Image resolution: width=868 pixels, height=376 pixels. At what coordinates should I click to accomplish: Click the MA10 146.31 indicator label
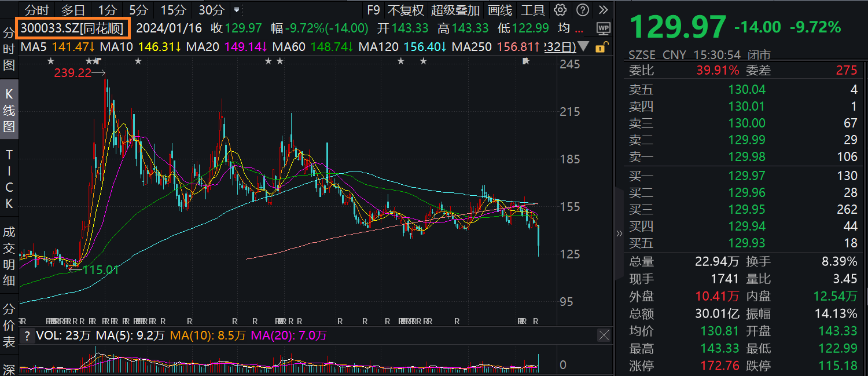pyautogui.click(x=141, y=46)
